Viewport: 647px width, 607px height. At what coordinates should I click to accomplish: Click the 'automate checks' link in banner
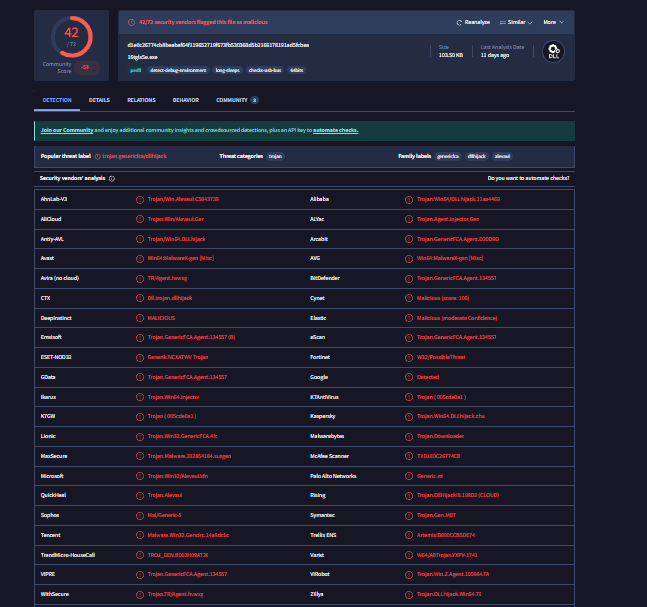click(x=335, y=130)
